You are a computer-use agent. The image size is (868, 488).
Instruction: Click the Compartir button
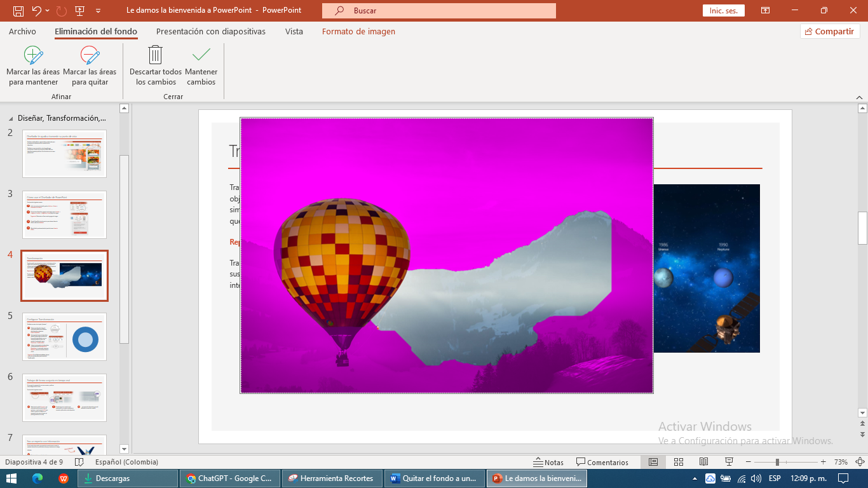coord(829,30)
